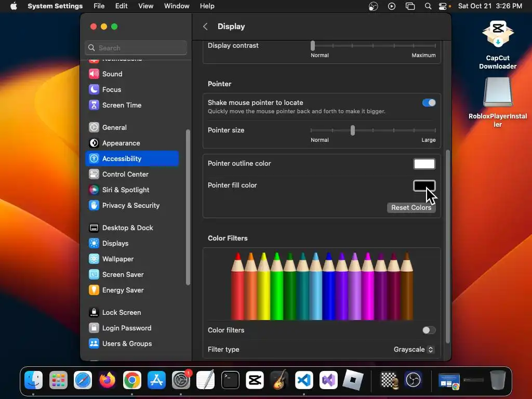Open Siri & Spotlight settings

(132, 190)
